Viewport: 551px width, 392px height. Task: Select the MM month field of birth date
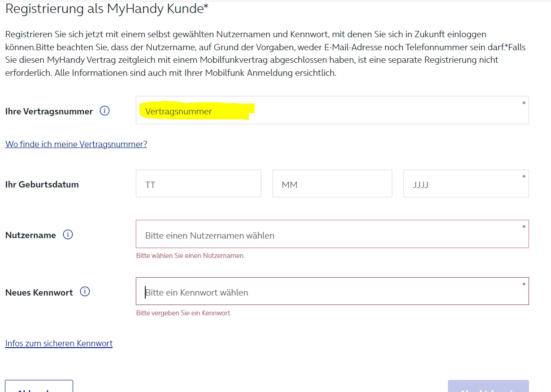(332, 183)
